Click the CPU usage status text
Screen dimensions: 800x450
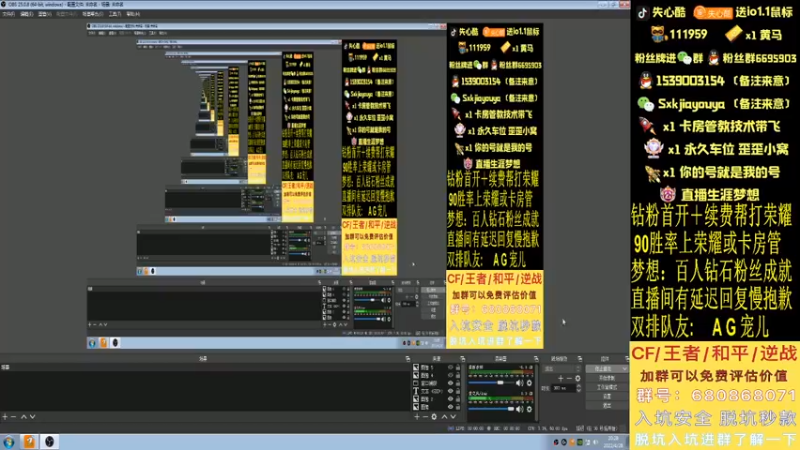pyautogui.click(x=548, y=428)
